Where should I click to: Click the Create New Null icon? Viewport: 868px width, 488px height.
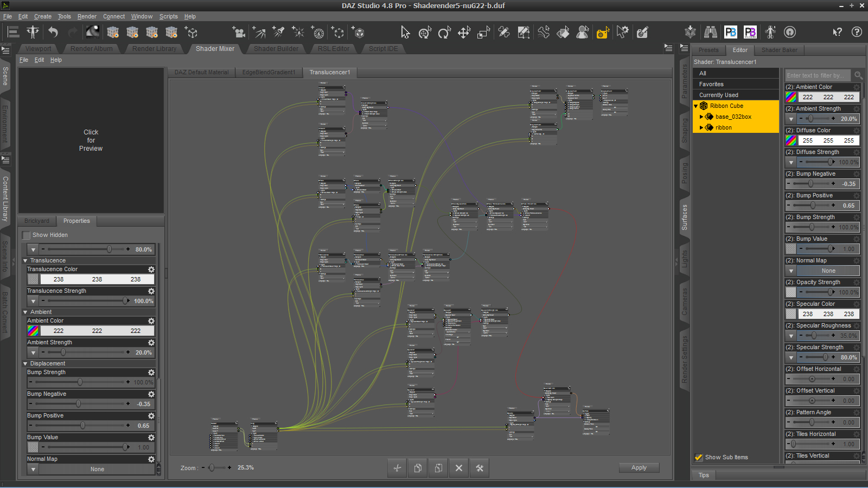point(337,33)
